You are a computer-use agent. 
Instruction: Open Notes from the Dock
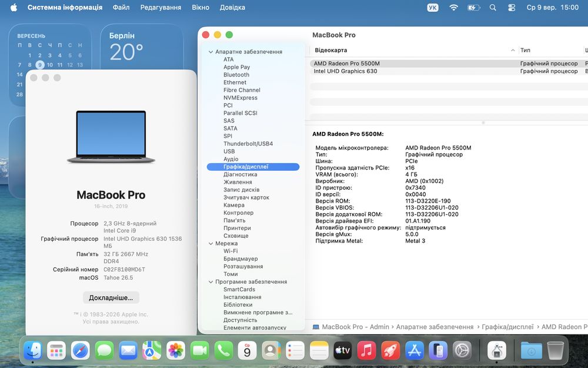319,351
